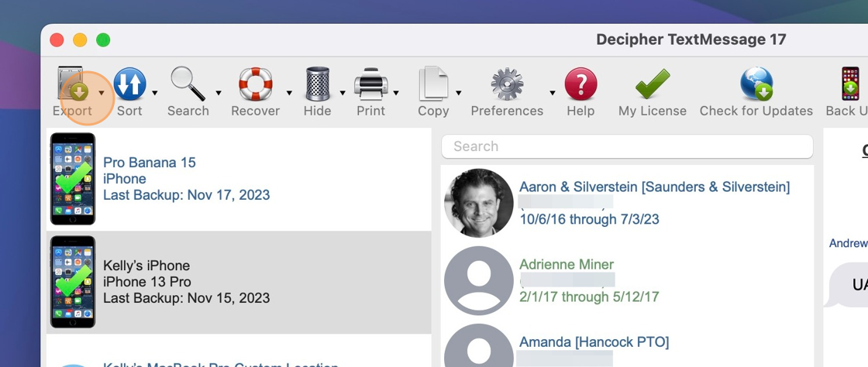Open the Help question mark icon
Screen dimensions: 868x367
pos(580,84)
